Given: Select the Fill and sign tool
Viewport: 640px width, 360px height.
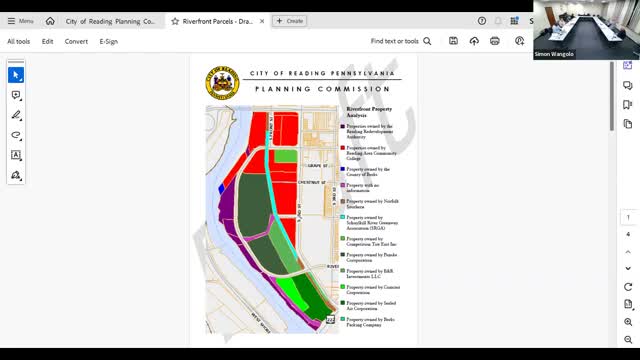Looking at the screenshot, I should (16, 175).
